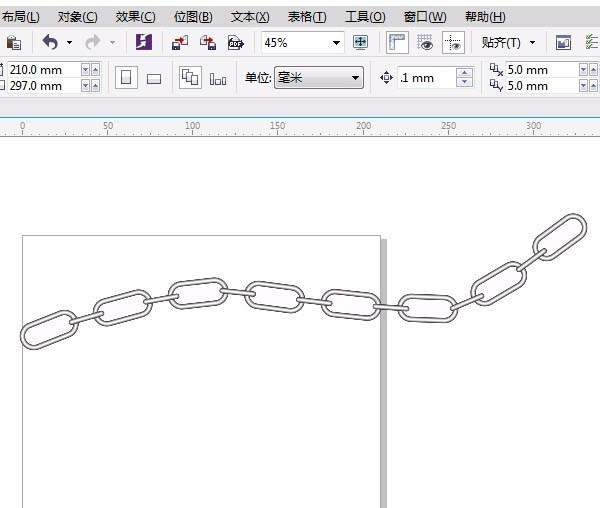Click the duplicate distance Y icon

pos(496,86)
